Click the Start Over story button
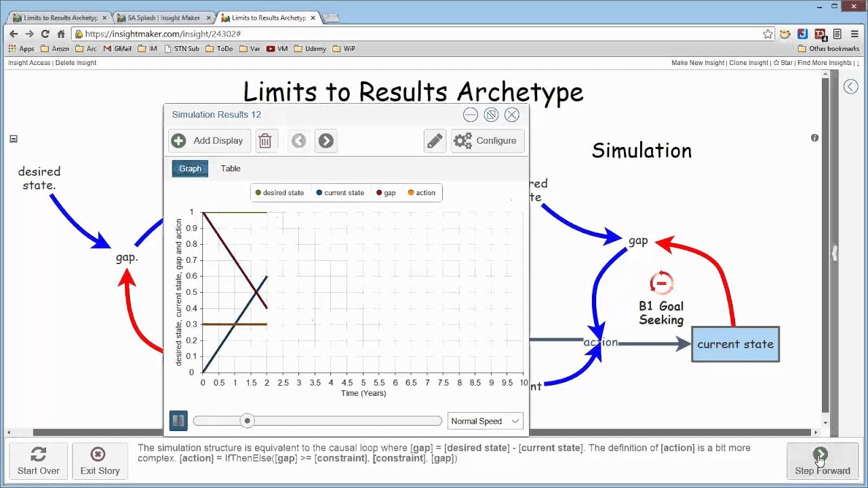Viewport: 868px width, 488px height. coord(39,461)
